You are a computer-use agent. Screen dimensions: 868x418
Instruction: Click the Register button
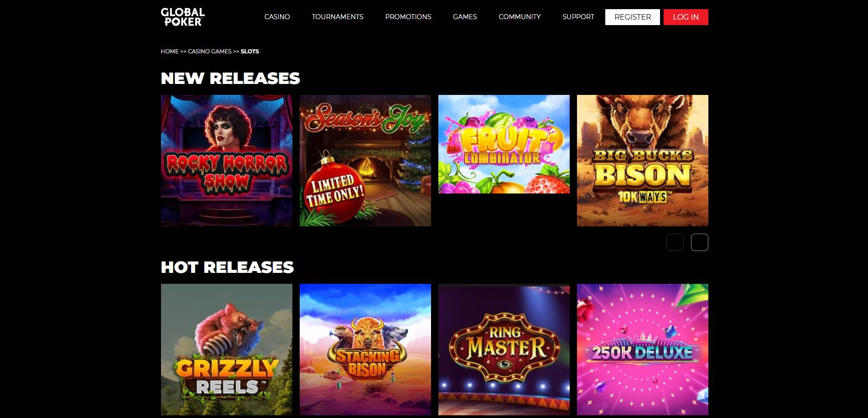[633, 17]
